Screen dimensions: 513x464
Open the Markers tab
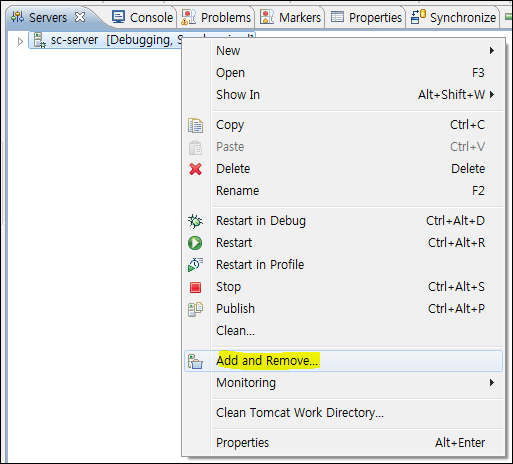click(x=290, y=17)
